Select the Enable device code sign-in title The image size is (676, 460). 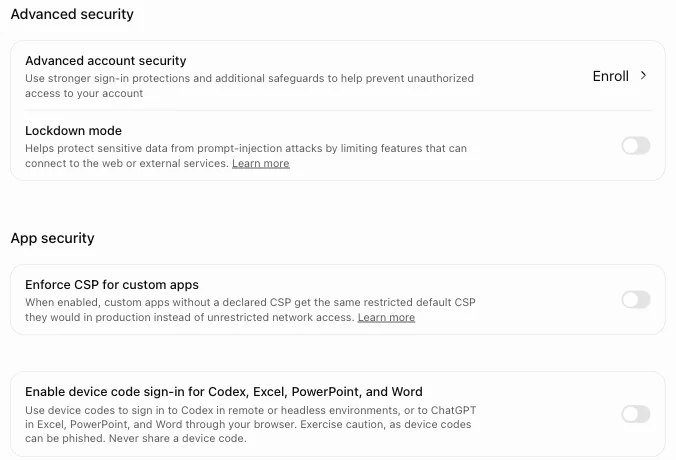tap(224, 391)
